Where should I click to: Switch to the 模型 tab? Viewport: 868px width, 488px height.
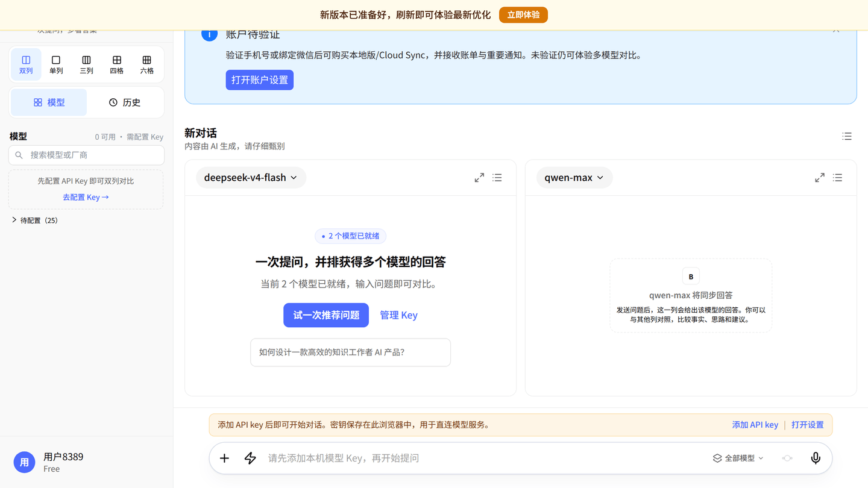tap(49, 102)
